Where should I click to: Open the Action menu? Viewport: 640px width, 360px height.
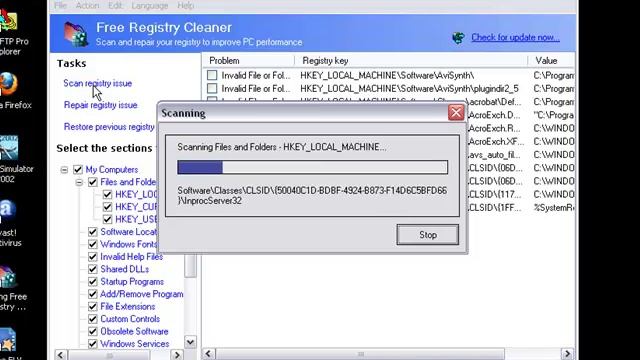pos(87,5)
